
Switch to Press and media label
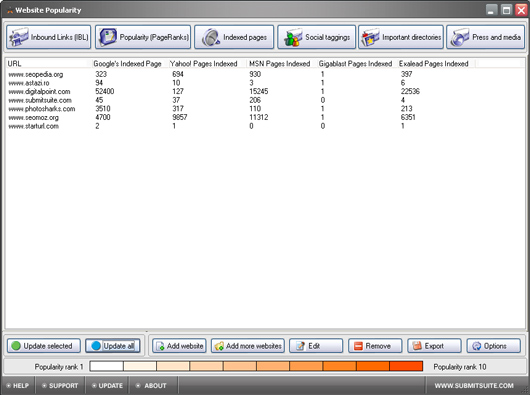[497, 37]
